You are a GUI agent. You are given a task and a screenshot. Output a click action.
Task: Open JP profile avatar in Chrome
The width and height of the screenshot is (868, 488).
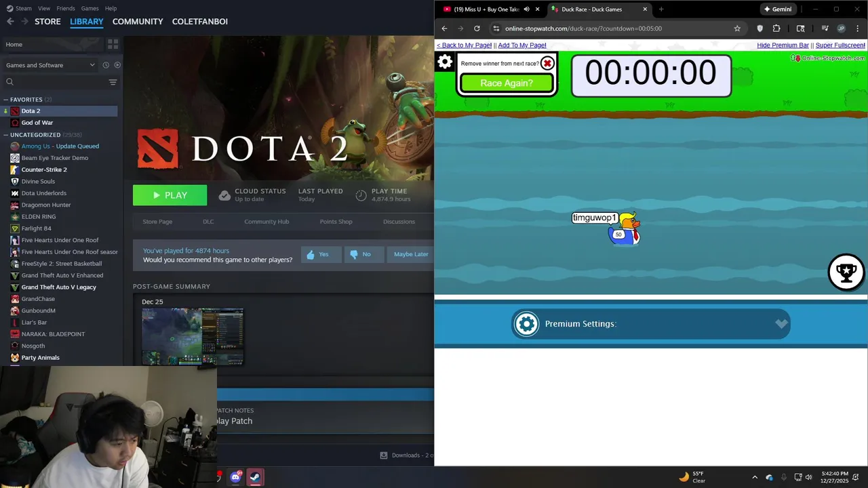coord(841,28)
